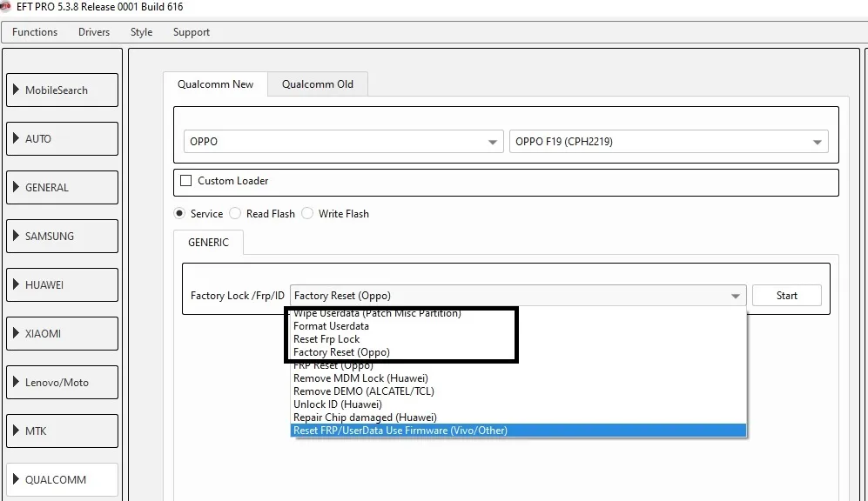Collapse the Factory Lock/Frp/ID dropdown arrow
868x501 pixels.
(737, 297)
